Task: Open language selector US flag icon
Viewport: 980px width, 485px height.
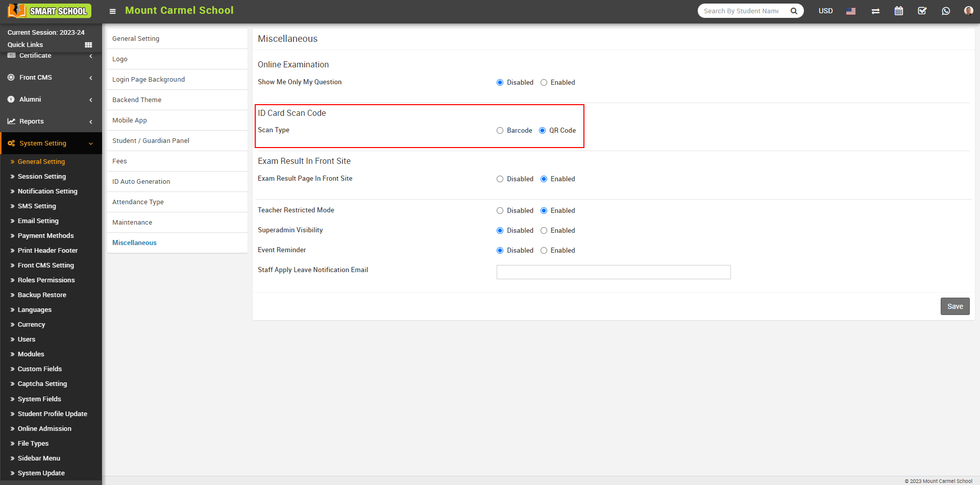Action: [x=851, y=11]
